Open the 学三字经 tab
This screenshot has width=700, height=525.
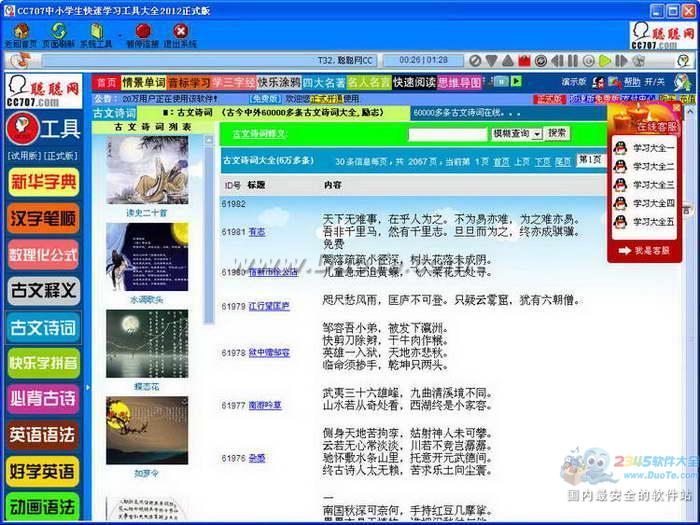pyautogui.click(x=234, y=82)
